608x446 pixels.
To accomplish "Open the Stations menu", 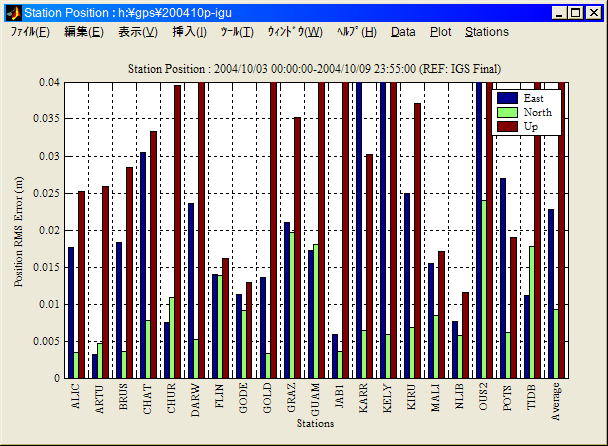I will tap(487, 32).
